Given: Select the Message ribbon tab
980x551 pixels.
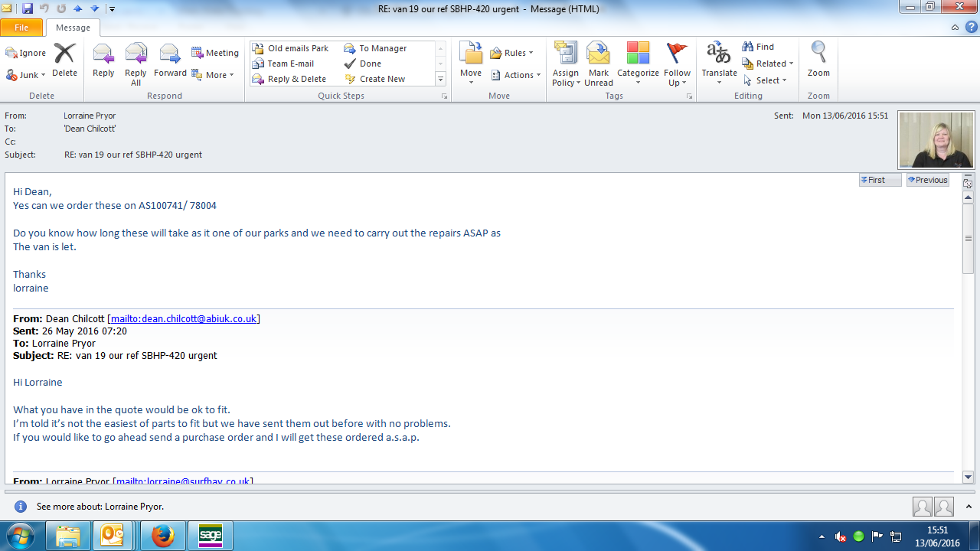Looking at the screenshot, I should (x=73, y=28).
